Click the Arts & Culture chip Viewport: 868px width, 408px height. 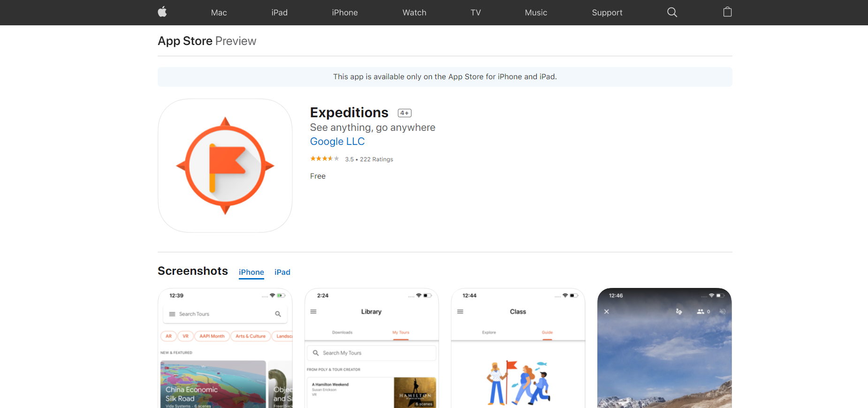251,336
